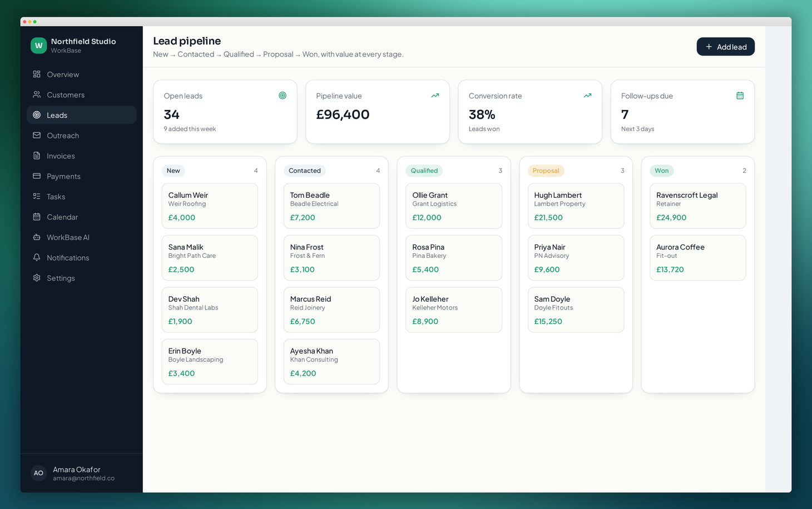Open the Sana Malik lead card

pyautogui.click(x=210, y=258)
